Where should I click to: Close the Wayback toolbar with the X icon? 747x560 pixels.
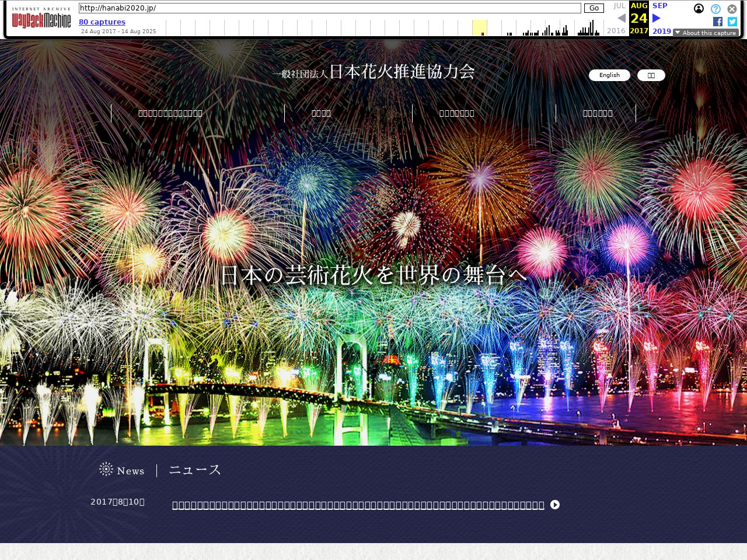tap(732, 9)
